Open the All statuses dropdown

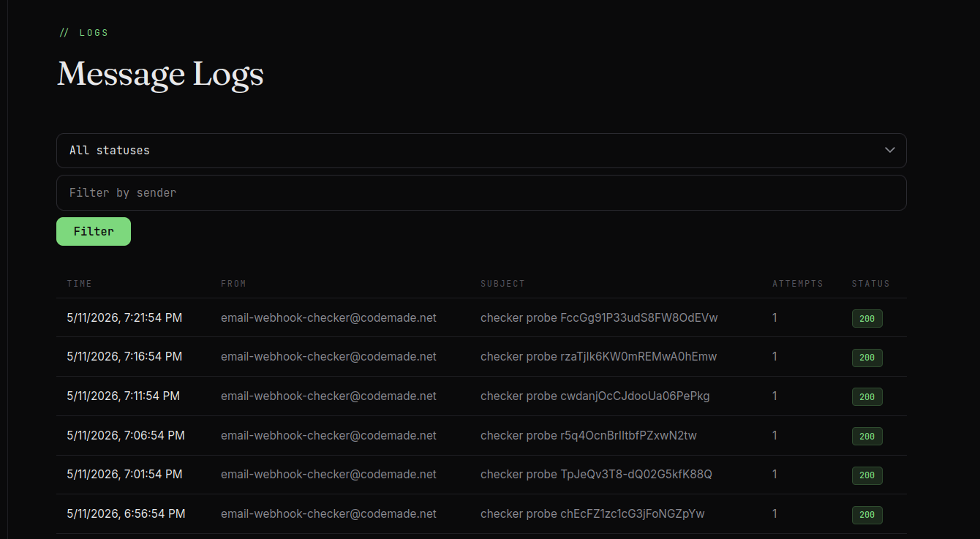(x=481, y=151)
